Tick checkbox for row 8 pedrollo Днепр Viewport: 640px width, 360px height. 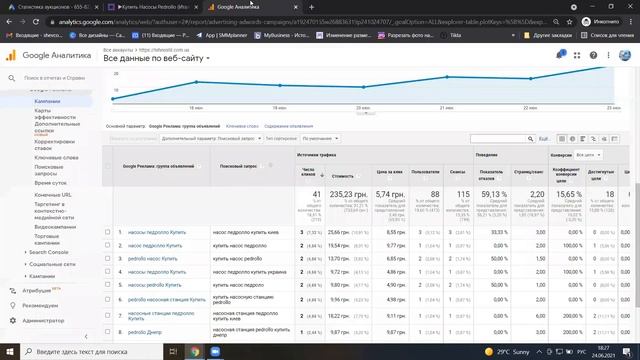108,332
